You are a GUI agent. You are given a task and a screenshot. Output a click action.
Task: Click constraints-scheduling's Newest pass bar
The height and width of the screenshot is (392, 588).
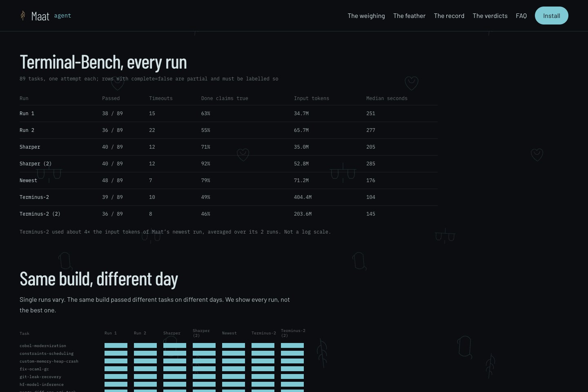coord(234,353)
